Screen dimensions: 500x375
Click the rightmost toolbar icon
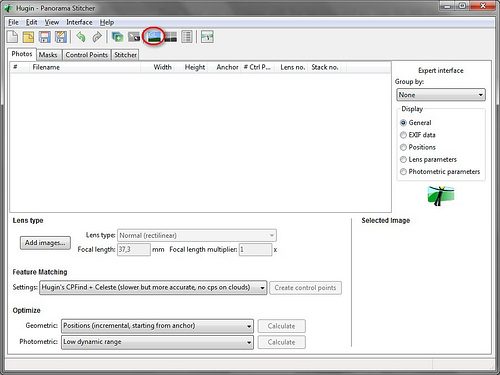point(207,37)
